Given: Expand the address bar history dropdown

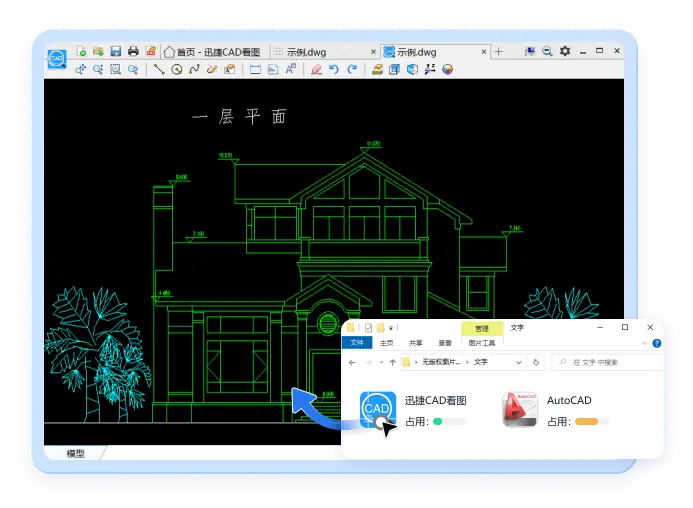Looking at the screenshot, I should click(519, 363).
